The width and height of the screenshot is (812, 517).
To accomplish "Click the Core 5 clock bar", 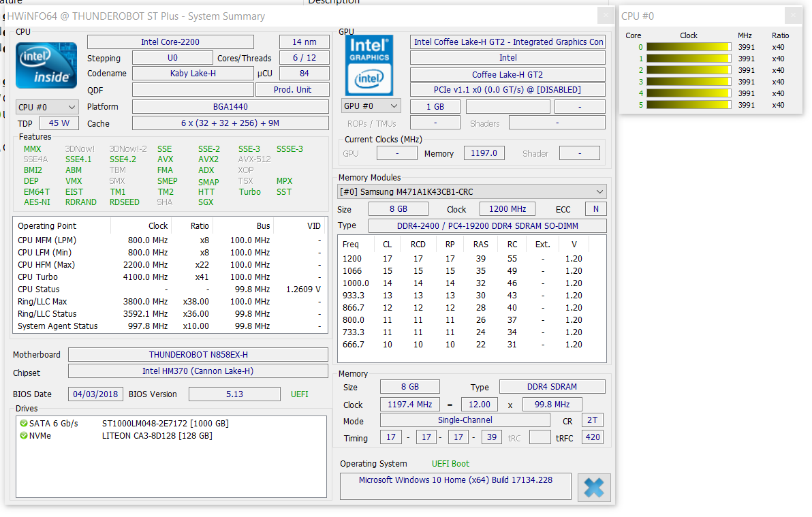I will pos(688,105).
